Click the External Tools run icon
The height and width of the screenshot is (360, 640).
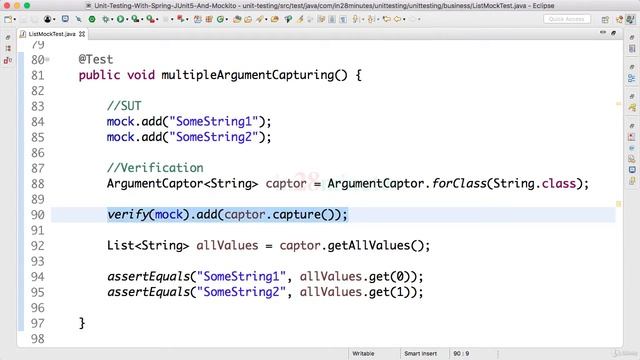click(151, 19)
